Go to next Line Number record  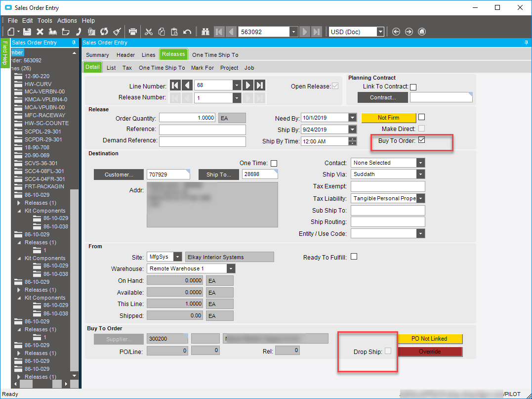pos(248,85)
